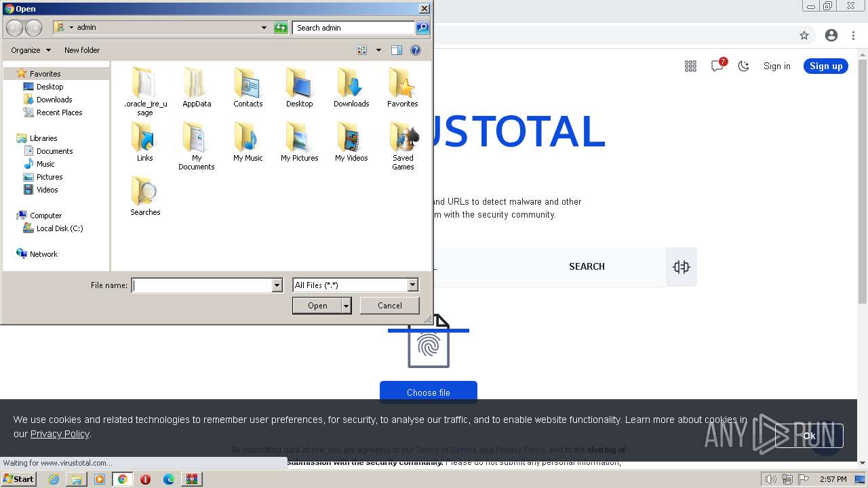This screenshot has height=488, width=868.
Task: Select the My Videos folder
Action: [351, 142]
